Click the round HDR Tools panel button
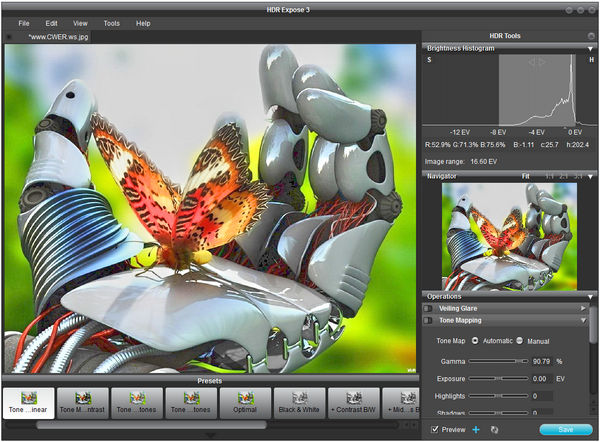This screenshot has width=600, height=442. click(x=590, y=36)
